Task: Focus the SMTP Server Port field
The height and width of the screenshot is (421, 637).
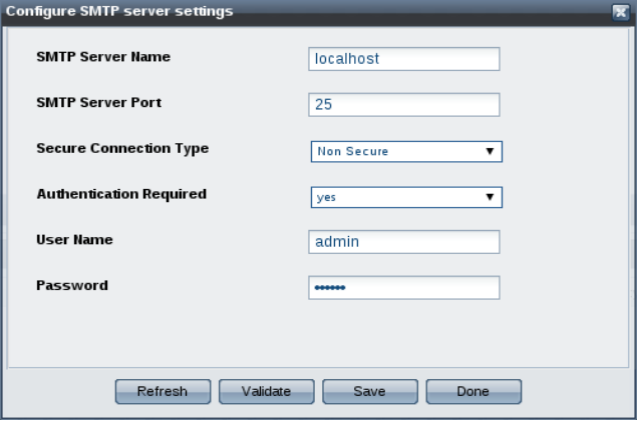Action: pos(404,105)
